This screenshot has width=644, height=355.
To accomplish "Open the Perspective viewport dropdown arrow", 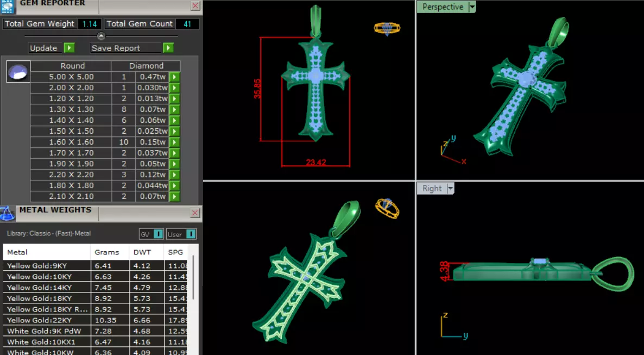I will pyautogui.click(x=472, y=7).
